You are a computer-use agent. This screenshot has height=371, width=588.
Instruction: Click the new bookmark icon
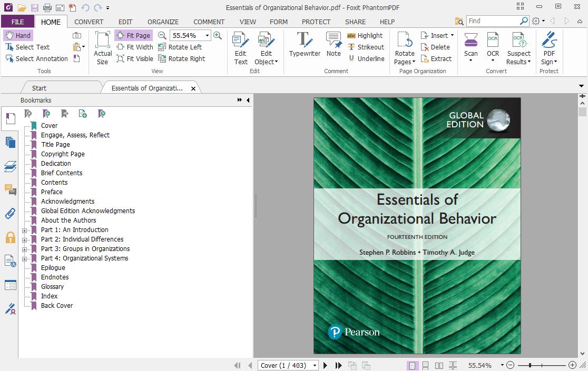(x=46, y=114)
